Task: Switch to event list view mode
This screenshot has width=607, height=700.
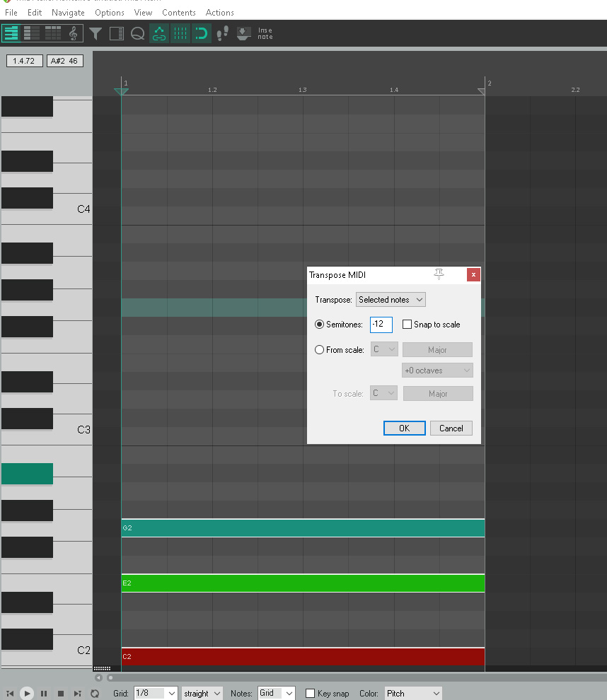Action: coord(52,33)
